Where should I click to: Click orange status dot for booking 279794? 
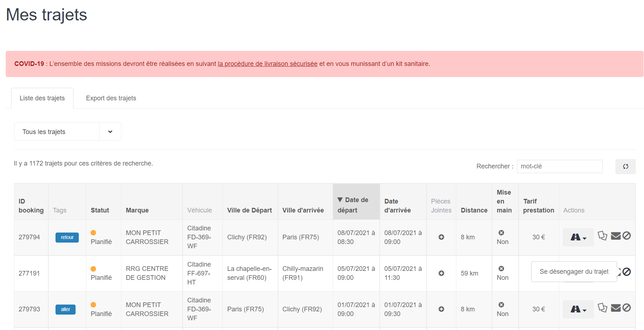pos(93,233)
